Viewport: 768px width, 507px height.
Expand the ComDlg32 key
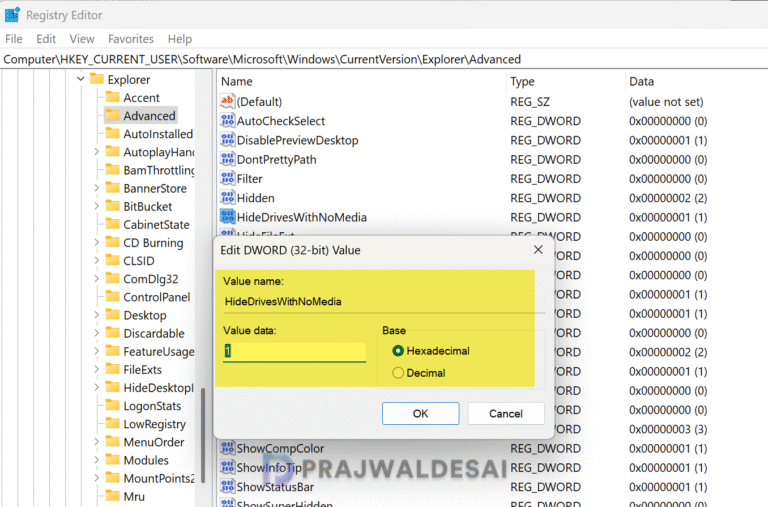[96, 279]
